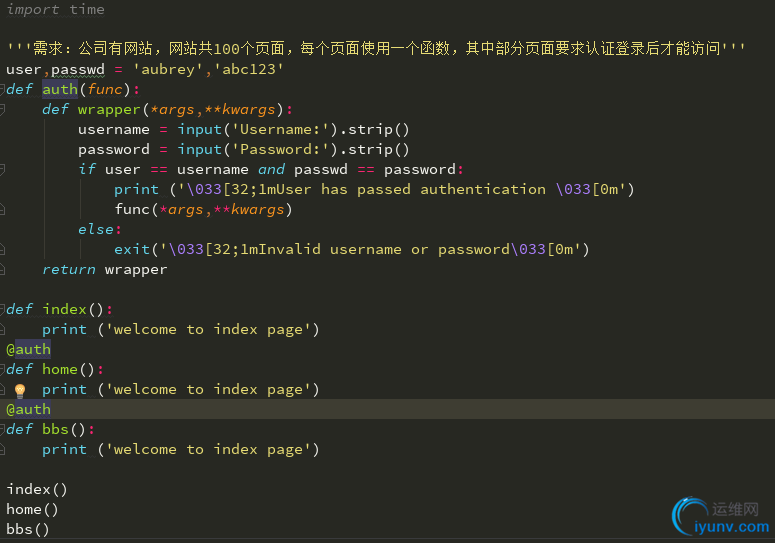Click the index() call at bottom
Image resolution: width=775 pixels, height=543 pixels.
(37, 489)
